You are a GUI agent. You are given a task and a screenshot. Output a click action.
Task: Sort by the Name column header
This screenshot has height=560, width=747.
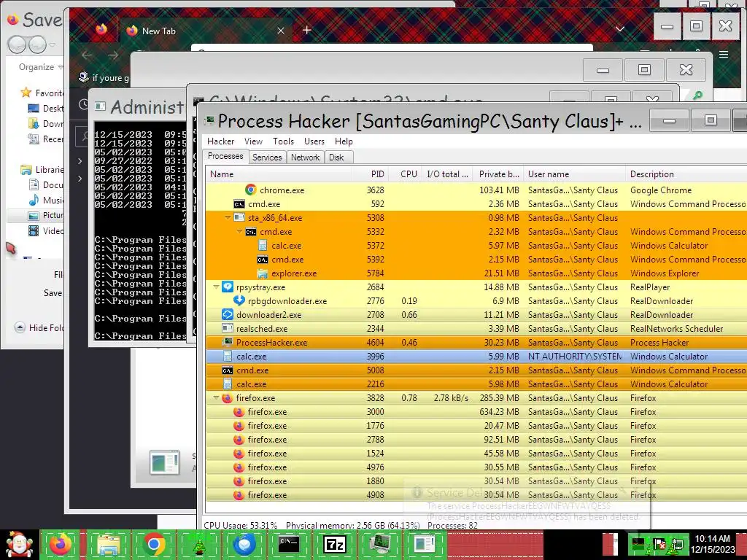279,174
